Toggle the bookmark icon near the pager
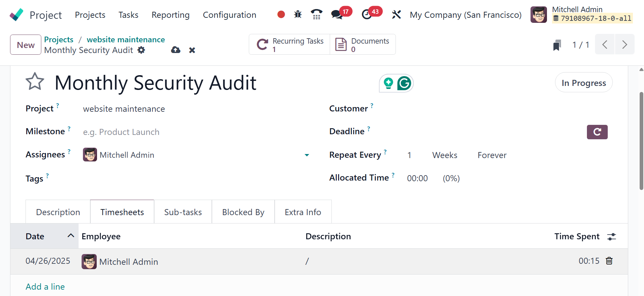Screen dimensions: 644x296 pyautogui.click(x=557, y=45)
